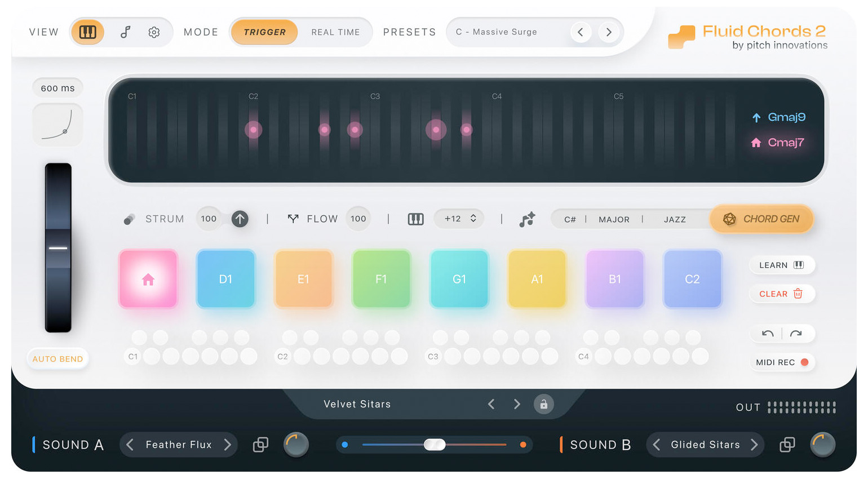Trigger the G1 chord pad

[459, 279]
